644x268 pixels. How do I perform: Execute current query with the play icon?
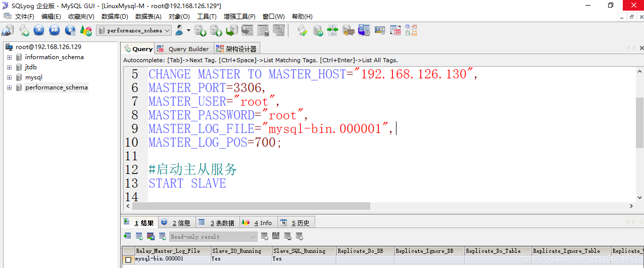tap(39, 30)
